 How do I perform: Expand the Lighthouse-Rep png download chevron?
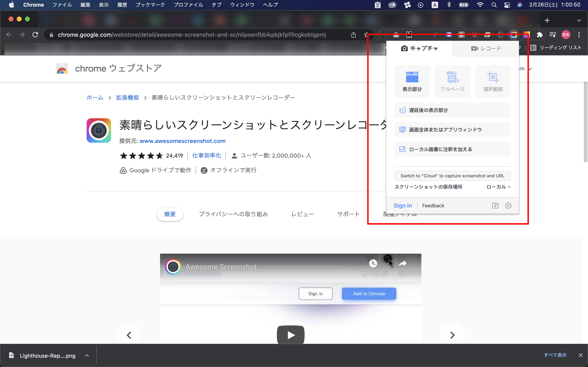[x=87, y=355]
